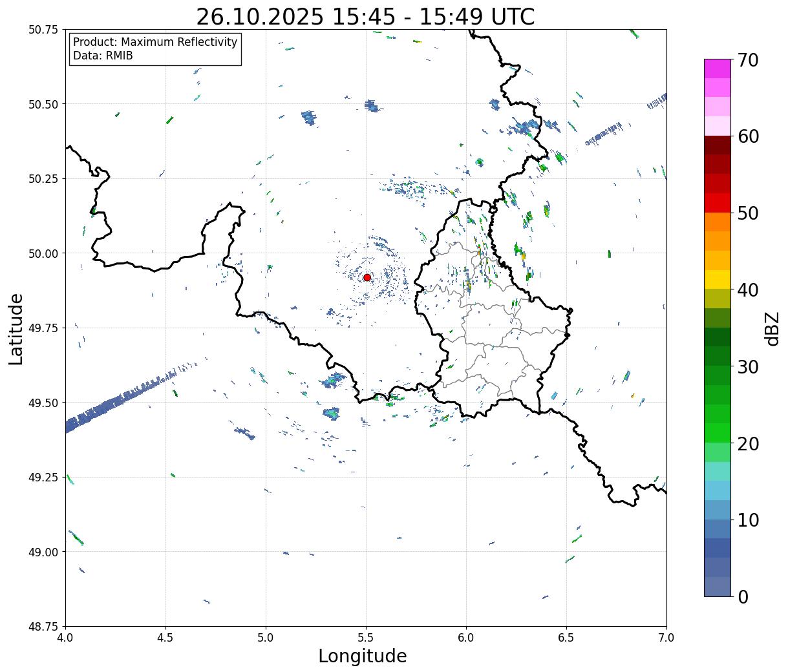Click the red radar location marker
This screenshot has width=788, height=672.
click(367, 277)
